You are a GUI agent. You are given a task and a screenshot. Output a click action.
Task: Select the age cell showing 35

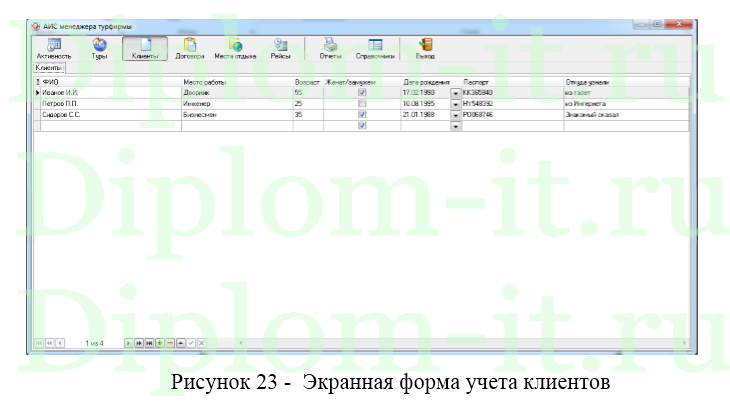(x=308, y=115)
